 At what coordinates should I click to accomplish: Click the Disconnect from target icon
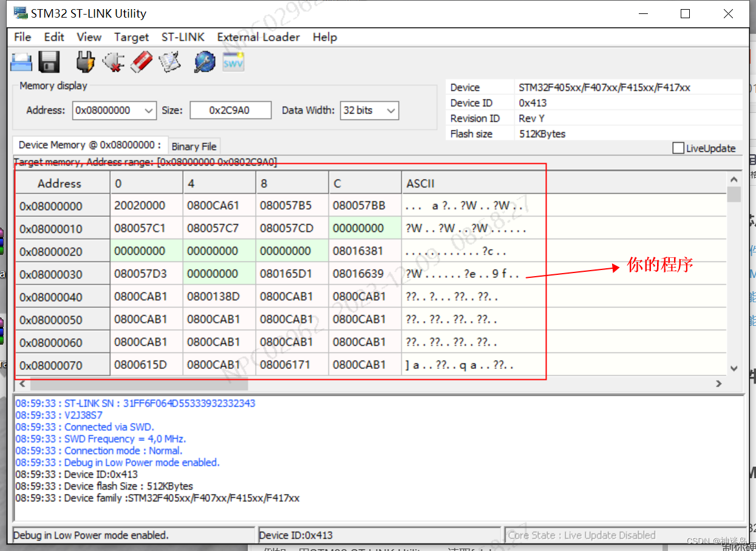pyautogui.click(x=114, y=62)
